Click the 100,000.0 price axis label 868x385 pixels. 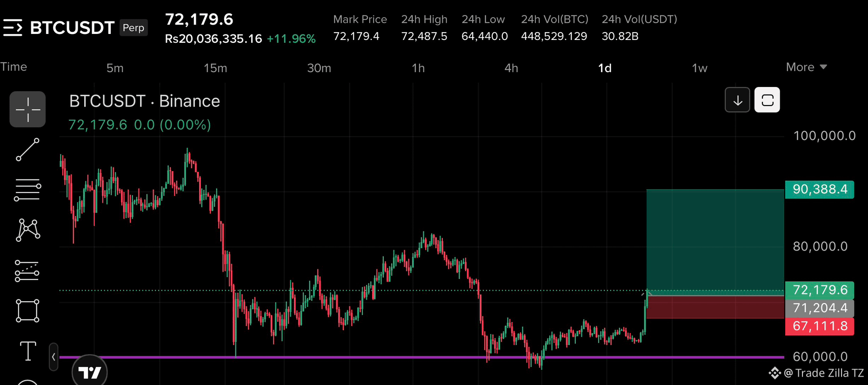(x=824, y=136)
